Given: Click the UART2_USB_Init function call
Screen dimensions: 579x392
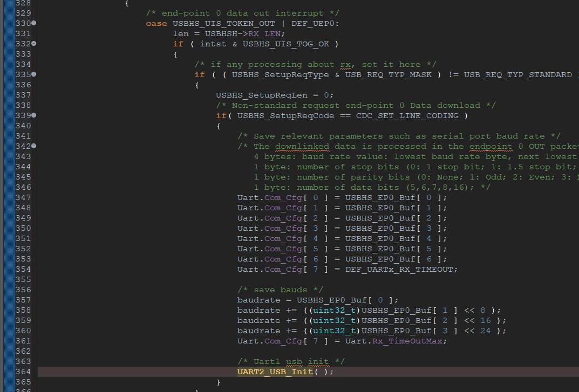Looking at the screenshot, I should coord(275,372).
